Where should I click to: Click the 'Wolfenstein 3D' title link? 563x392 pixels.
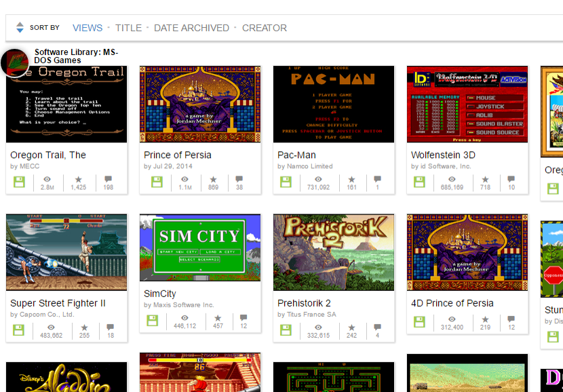443,155
